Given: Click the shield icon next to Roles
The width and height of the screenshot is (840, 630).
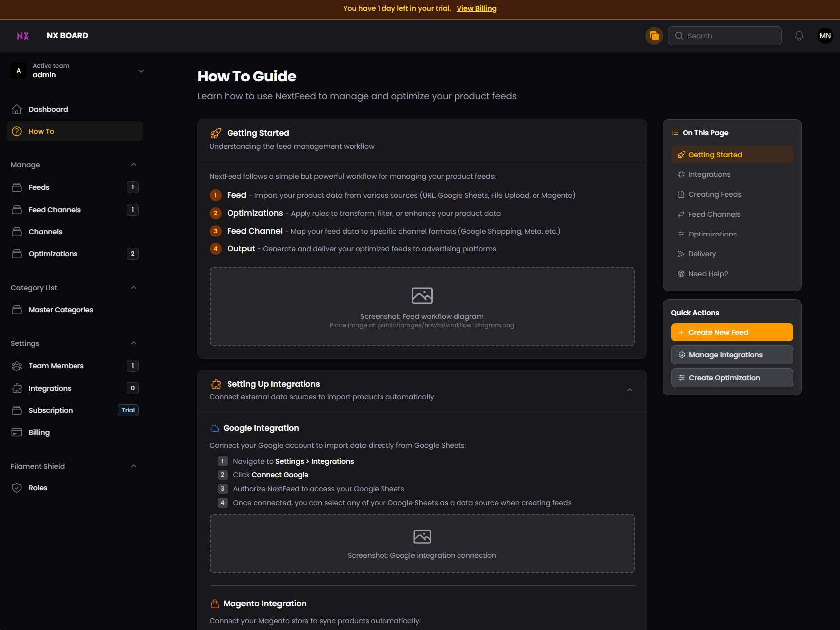Looking at the screenshot, I should [17, 487].
